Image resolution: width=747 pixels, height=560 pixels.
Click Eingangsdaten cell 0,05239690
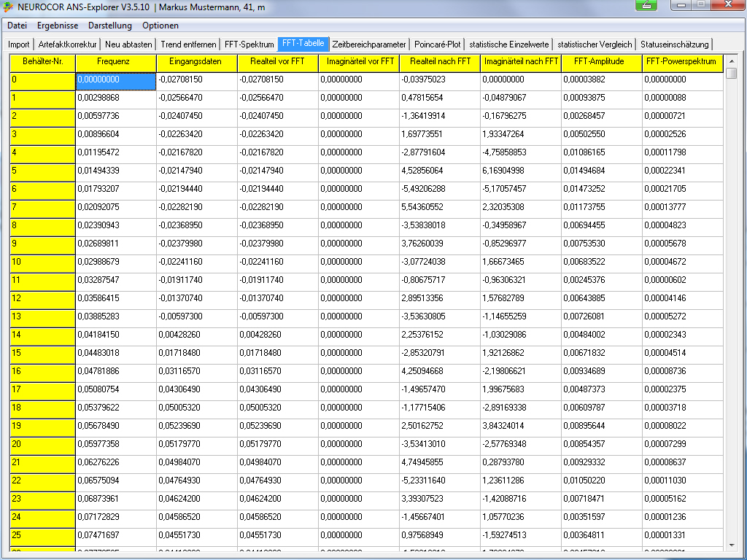[x=197, y=427]
